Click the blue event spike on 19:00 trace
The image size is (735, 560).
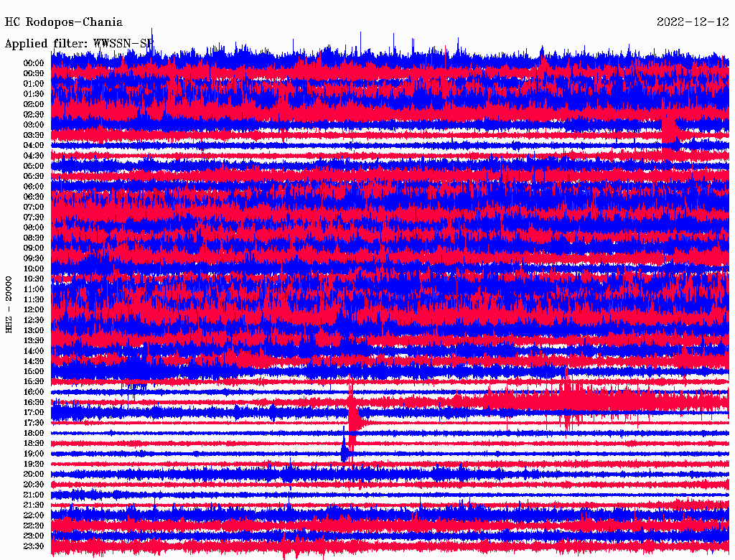(x=345, y=449)
